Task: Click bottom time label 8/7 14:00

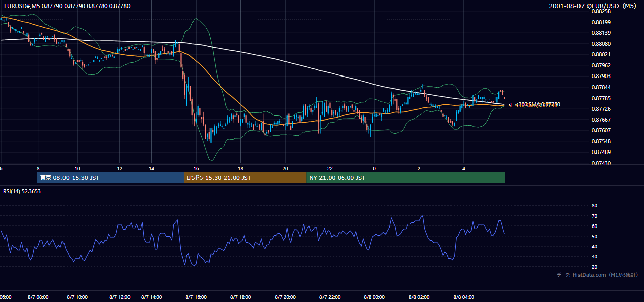Action: [152, 297]
